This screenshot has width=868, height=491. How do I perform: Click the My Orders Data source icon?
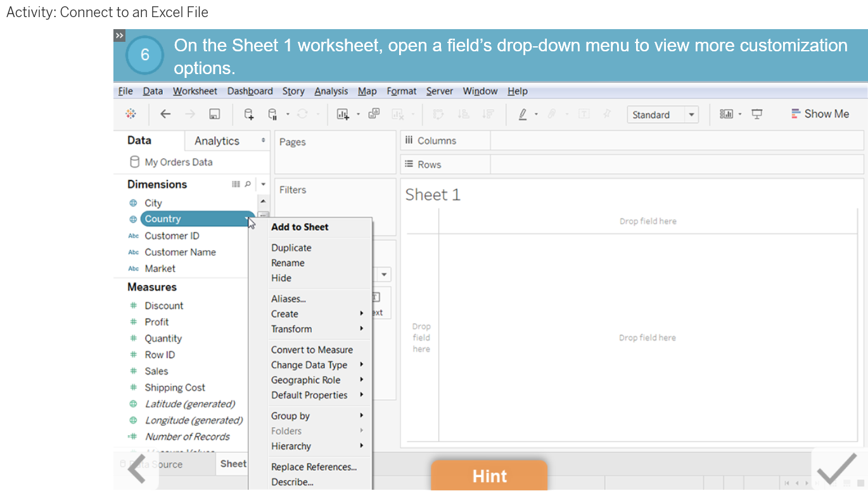134,162
